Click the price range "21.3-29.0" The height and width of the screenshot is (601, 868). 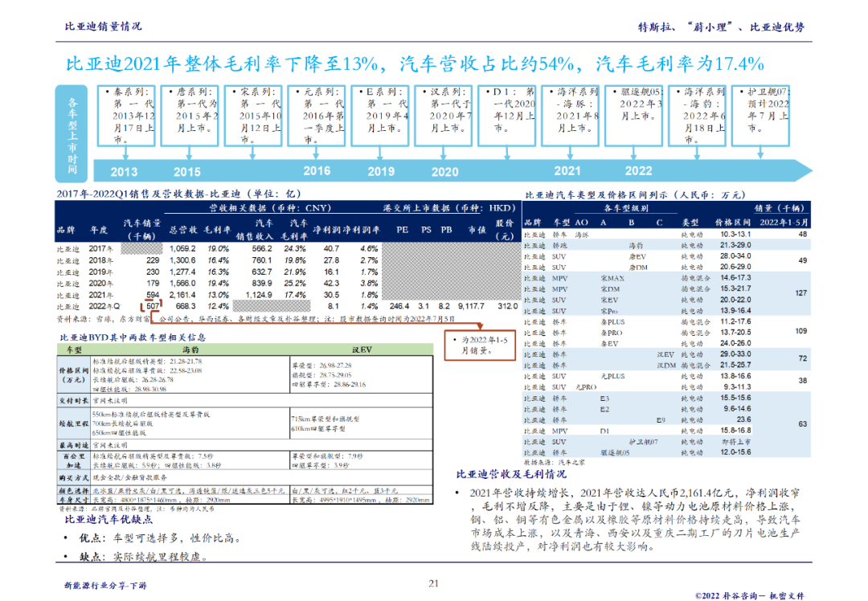click(x=735, y=245)
